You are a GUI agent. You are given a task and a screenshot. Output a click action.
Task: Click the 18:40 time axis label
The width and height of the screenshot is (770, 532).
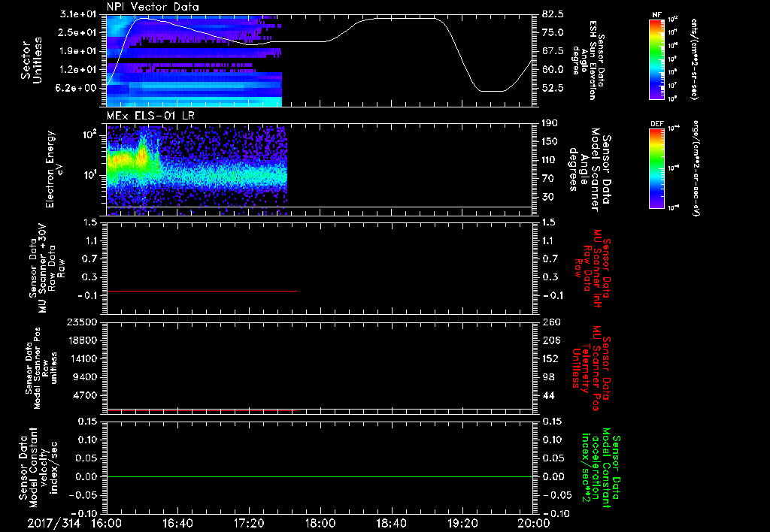391,523
